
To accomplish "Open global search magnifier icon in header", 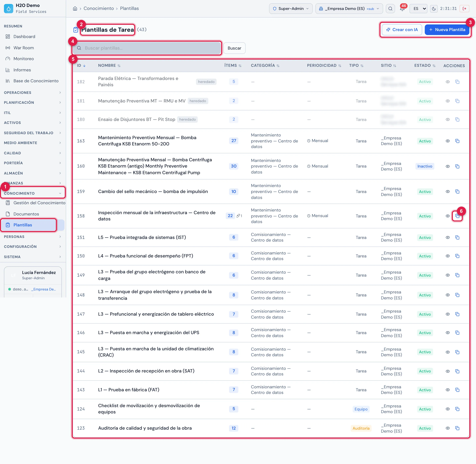I will [390, 9].
